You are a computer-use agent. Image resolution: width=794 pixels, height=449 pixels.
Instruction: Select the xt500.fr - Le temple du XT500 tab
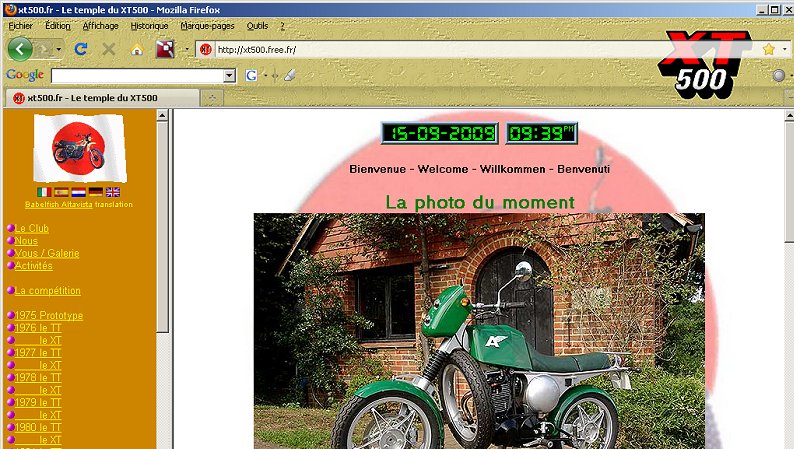101,98
